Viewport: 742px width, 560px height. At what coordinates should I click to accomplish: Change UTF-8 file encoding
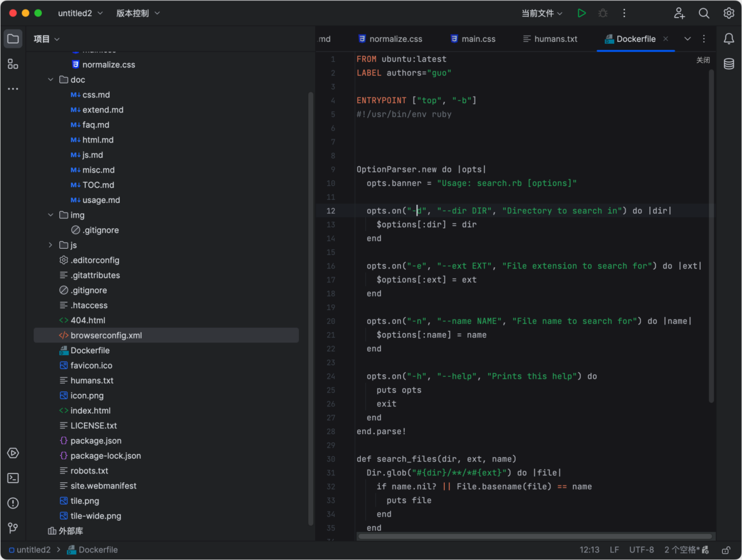click(641, 550)
